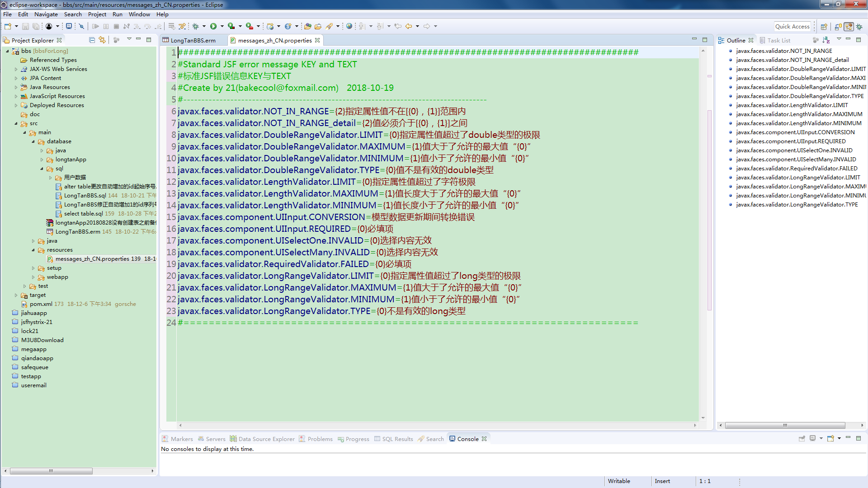The width and height of the screenshot is (868, 488).
Task: Open the Window menu
Action: click(x=139, y=14)
